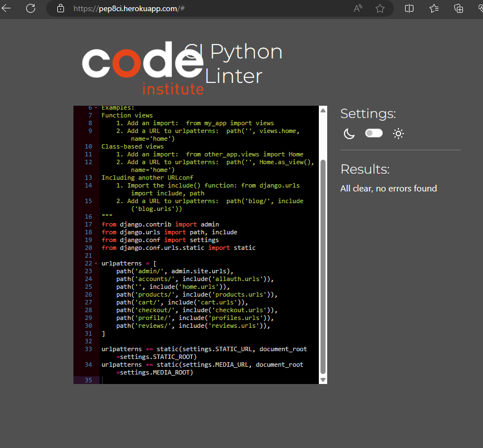Click the 'Function views' comment line
The height and width of the screenshot is (448, 483).
click(127, 115)
